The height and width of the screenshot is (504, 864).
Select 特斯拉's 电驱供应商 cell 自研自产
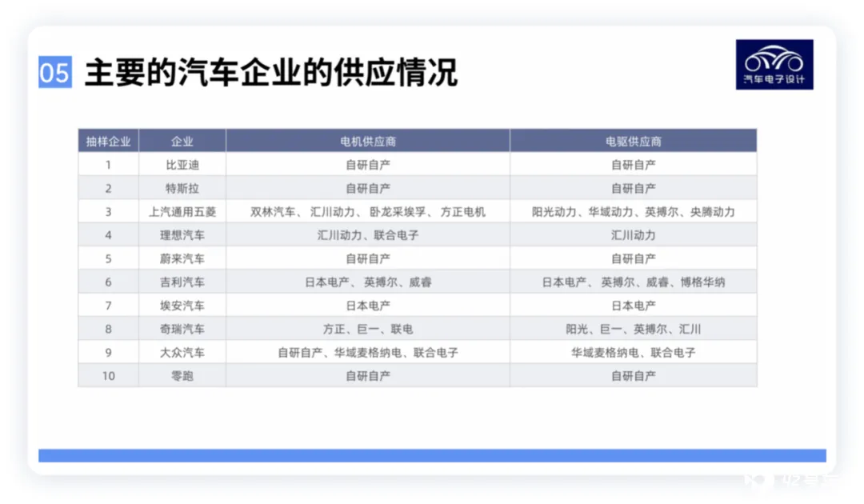[x=634, y=188]
